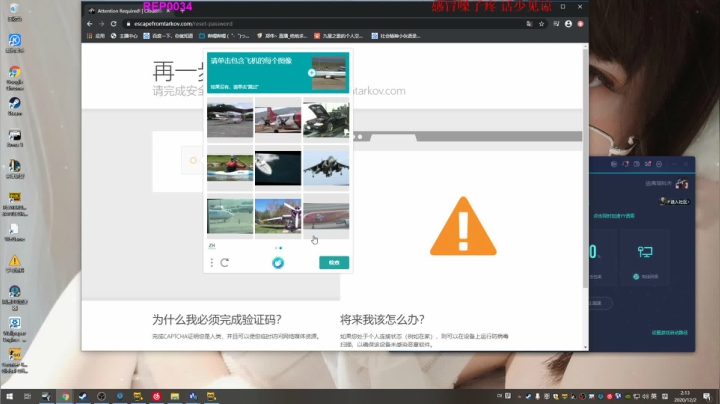Click the user avatar in the accelerator window

(x=682, y=184)
